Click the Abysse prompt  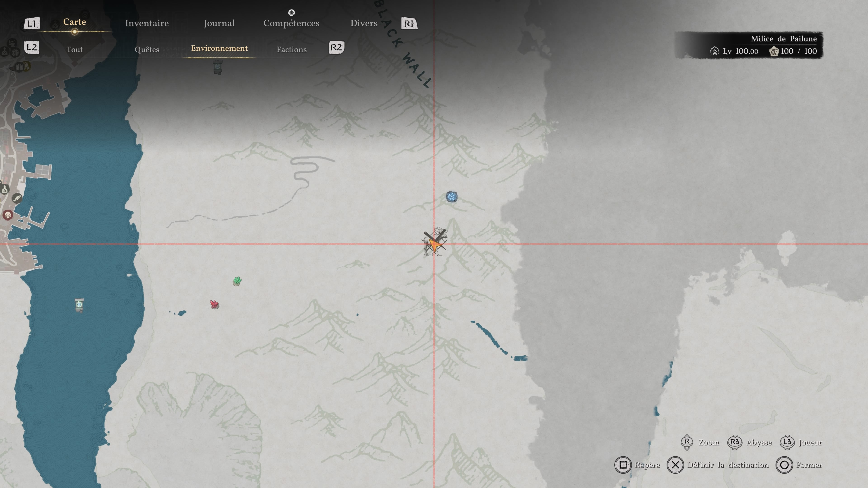(x=749, y=443)
